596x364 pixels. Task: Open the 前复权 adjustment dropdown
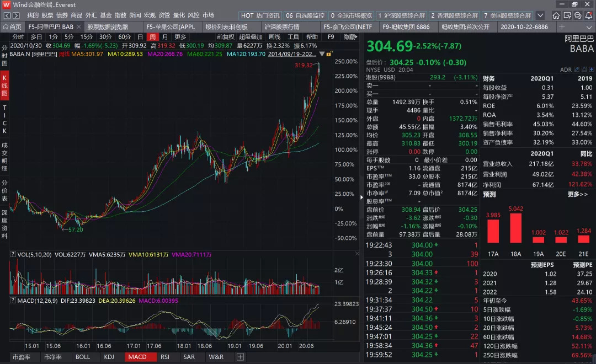click(226, 37)
